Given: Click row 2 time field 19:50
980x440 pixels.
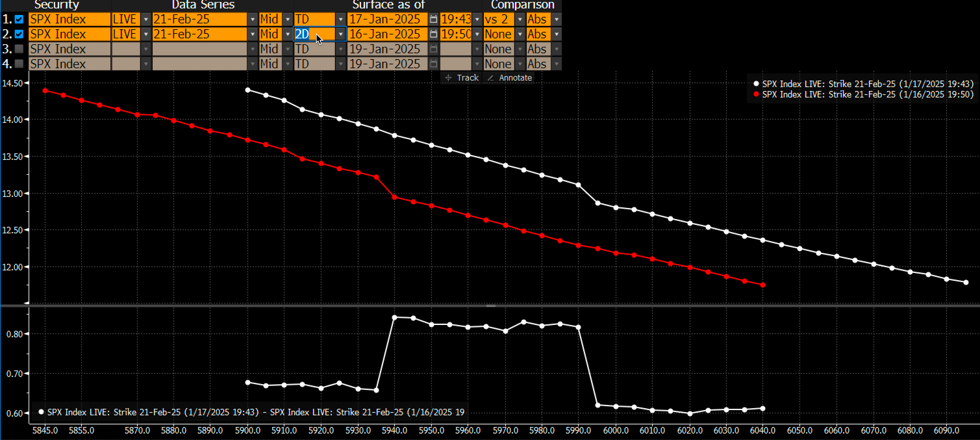Looking at the screenshot, I should click(456, 34).
